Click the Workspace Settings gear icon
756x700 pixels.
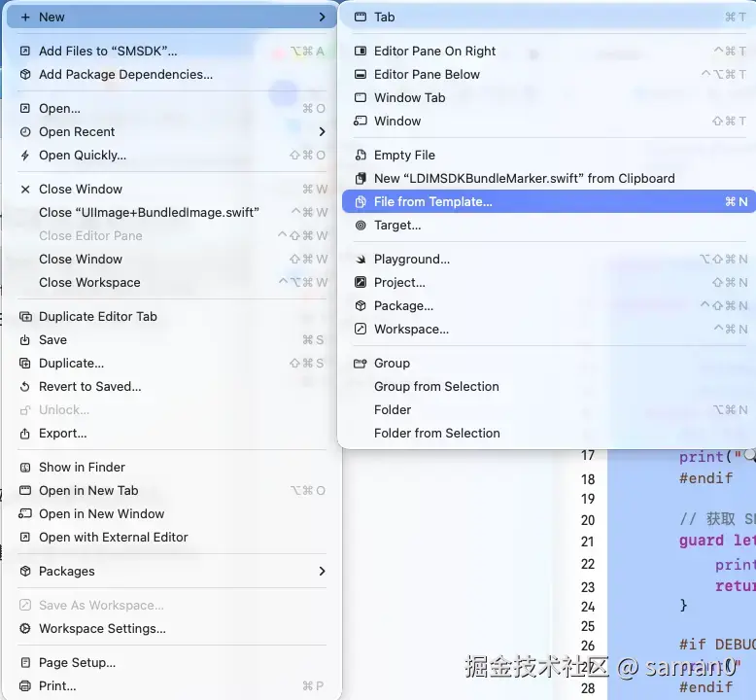point(25,629)
